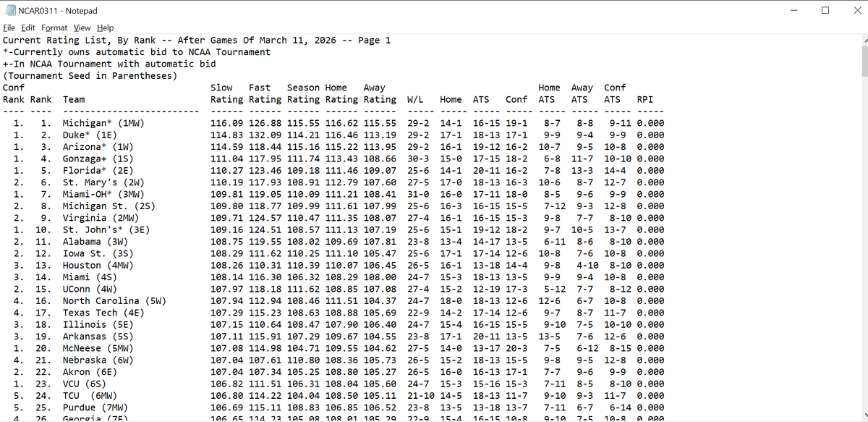The height and width of the screenshot is (422, 868).
Task: Click the text 'Michigan St. (2S)'
Action: point(109,206)
